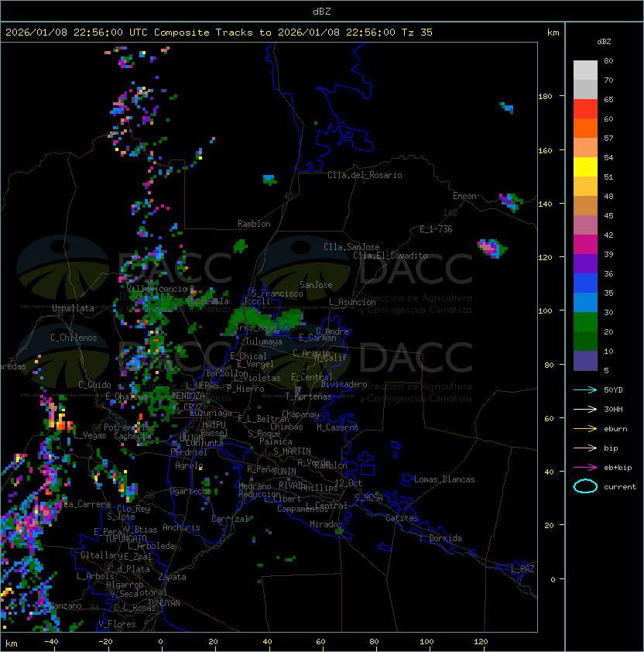The width and height of the screenshot is (644, 652).
Task: Select the light blue 30–35 dBZ swatch
Action: pyautogui.click(x=585, y=302)
